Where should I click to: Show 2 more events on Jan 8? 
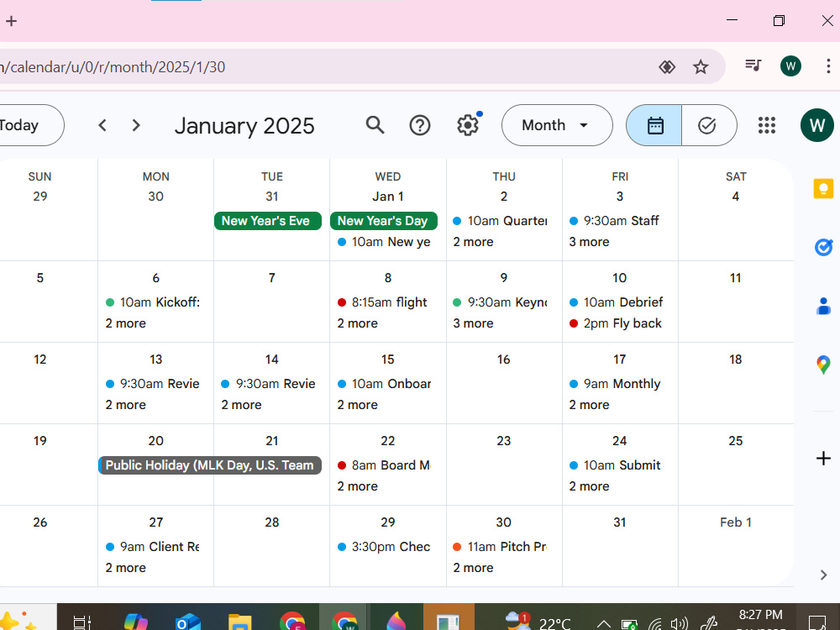[x=357, y=323]
